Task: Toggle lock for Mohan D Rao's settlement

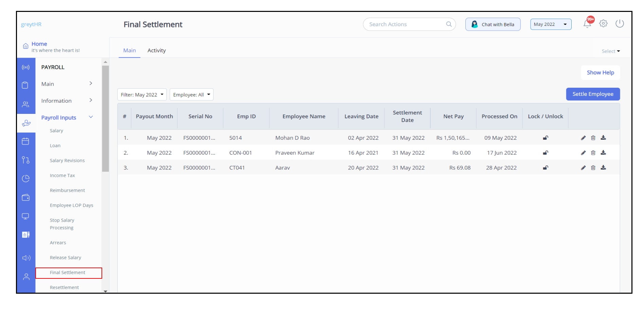Action: tap(546, 138)
